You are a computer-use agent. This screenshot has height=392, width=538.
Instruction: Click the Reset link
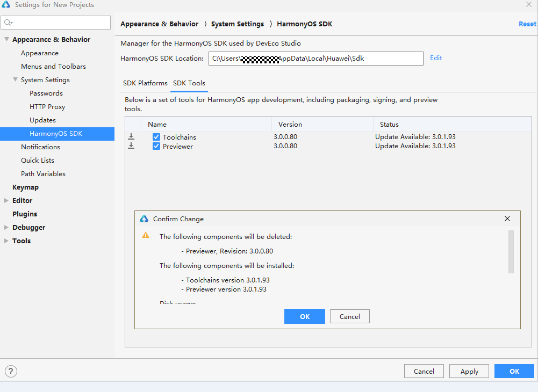point(527,24)
